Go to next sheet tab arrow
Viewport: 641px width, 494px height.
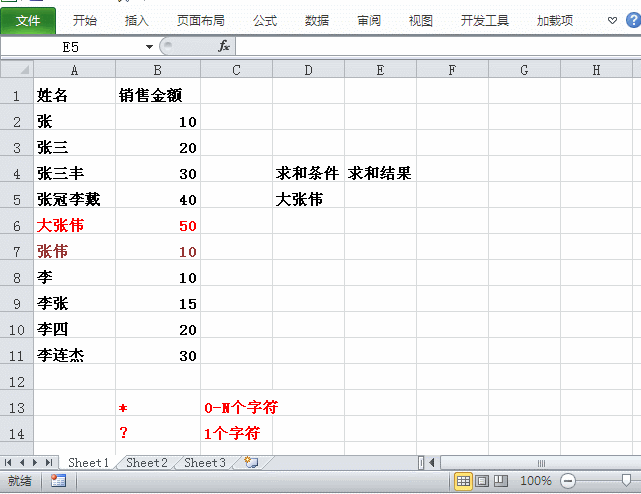35,463
